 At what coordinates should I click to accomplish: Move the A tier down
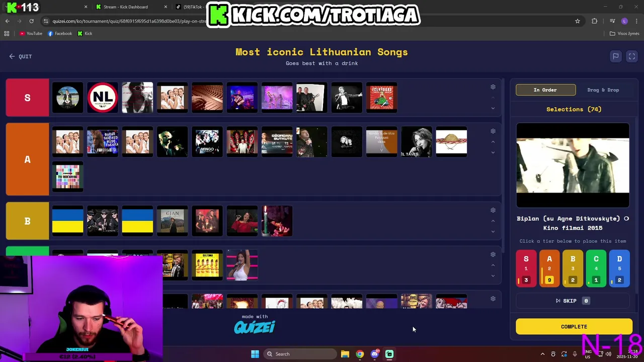[x=493, y=152]
